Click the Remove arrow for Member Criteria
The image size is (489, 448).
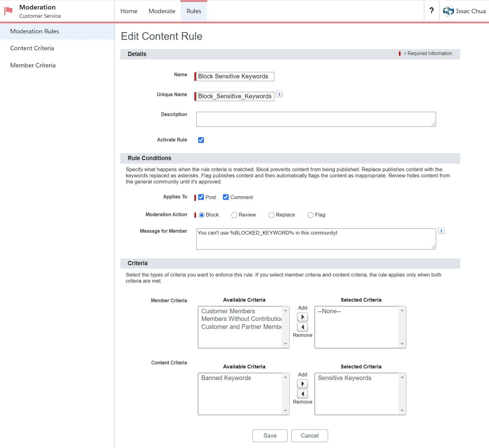303,327
